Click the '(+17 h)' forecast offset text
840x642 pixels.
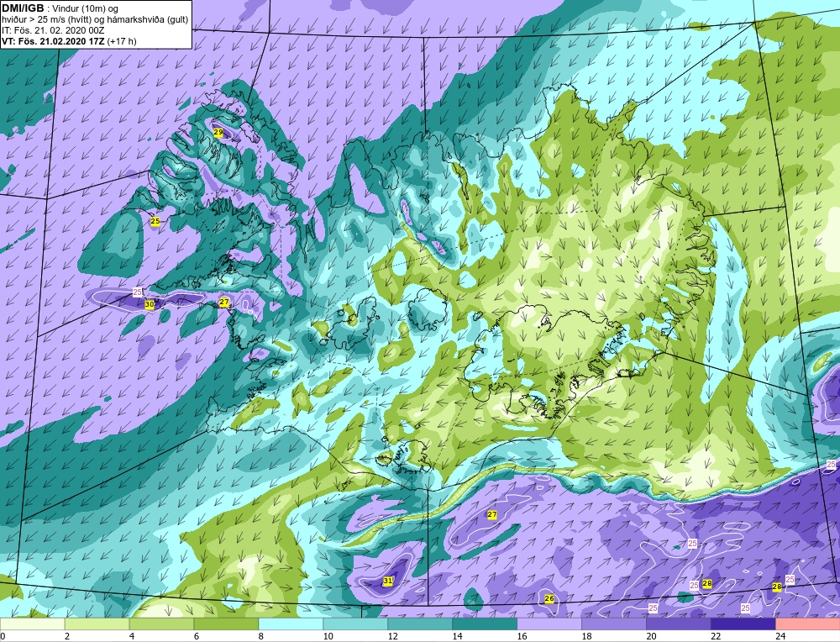tap(122, 41)
